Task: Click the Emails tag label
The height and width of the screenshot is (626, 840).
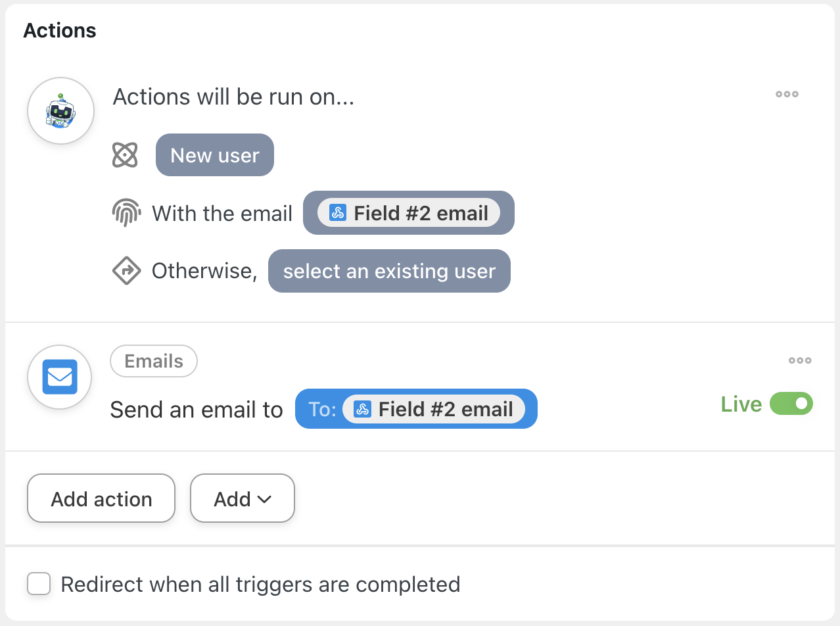Action: click(153, 361)
